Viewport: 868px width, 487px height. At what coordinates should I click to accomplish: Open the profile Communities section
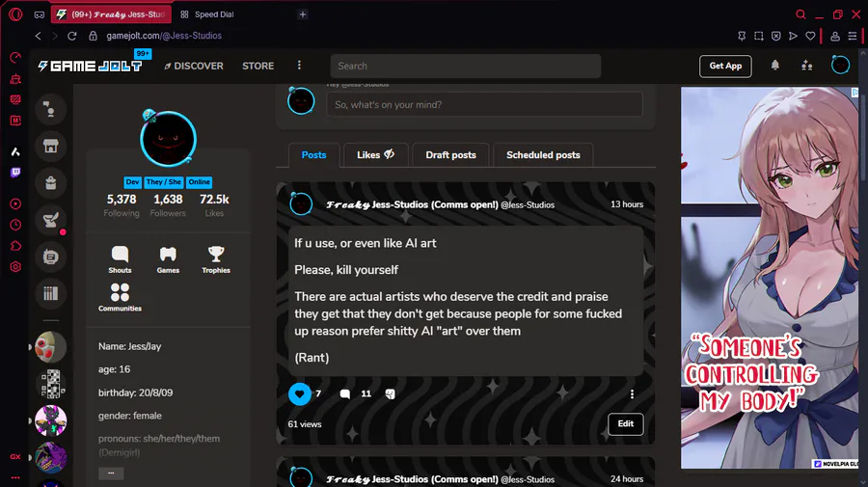coord(120,297)
